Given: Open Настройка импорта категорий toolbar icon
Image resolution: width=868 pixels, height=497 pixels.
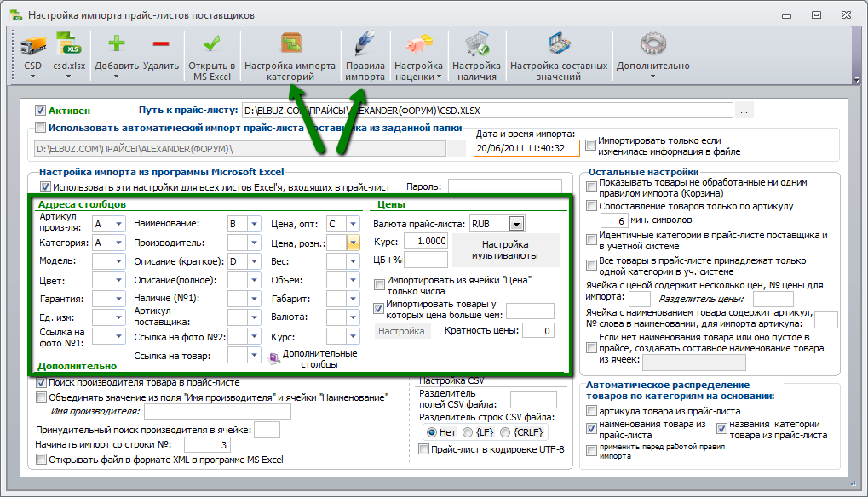Looking at the screenshot, I should (x=290, y=43).
